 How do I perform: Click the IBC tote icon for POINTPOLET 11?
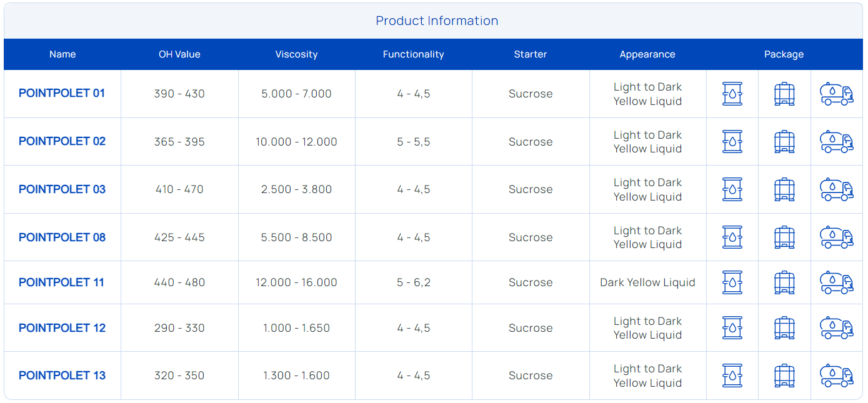click(x=784, y=282)
